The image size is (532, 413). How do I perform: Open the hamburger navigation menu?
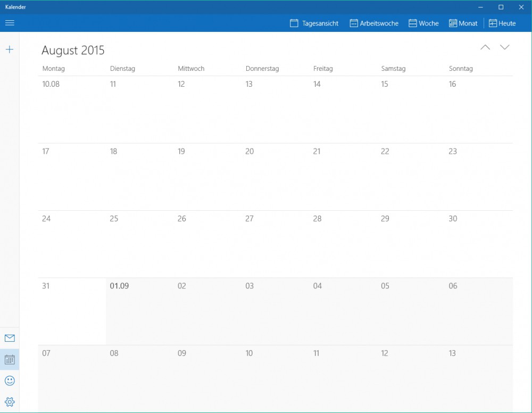coord(10,23)
